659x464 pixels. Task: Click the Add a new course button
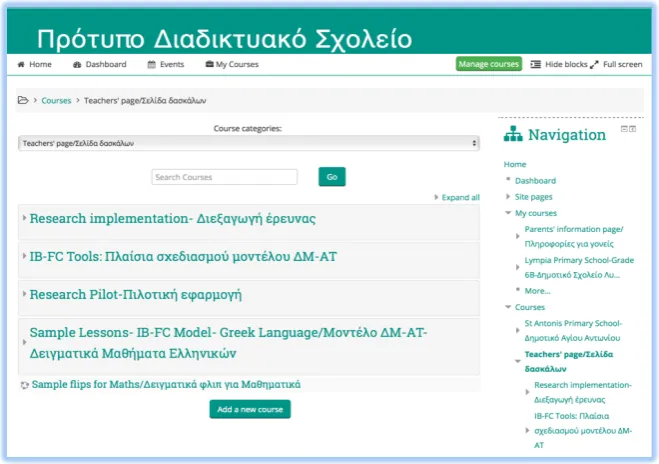(250, 409)
